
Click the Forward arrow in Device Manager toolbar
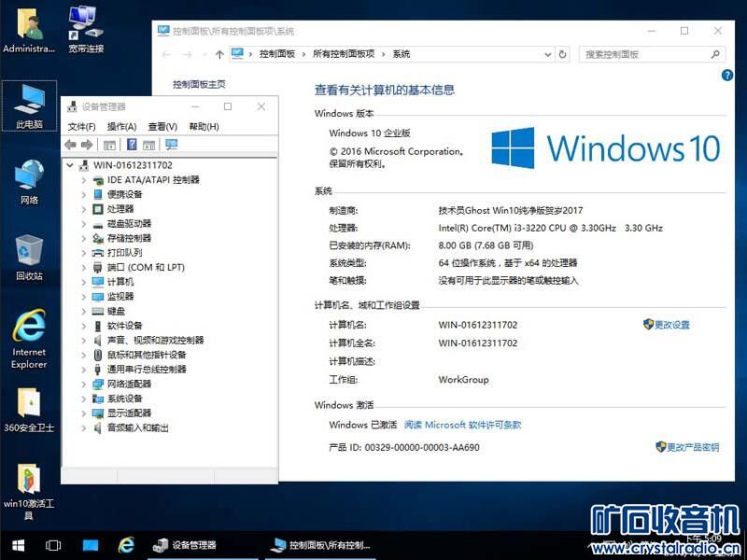tap(87, 145)
